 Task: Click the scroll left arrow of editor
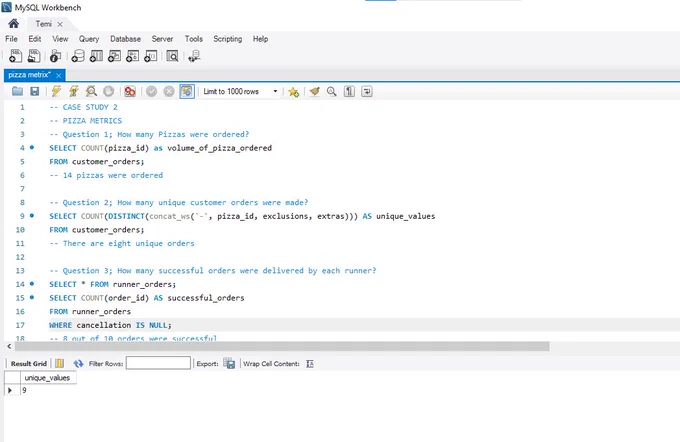point(9,346)
